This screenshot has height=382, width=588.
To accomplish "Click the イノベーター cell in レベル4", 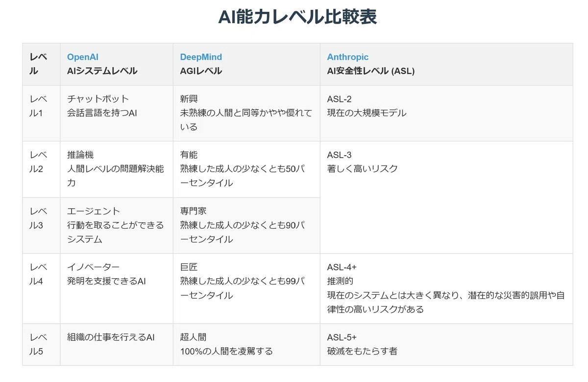I will pyautogui.click(x=117, y=288).
